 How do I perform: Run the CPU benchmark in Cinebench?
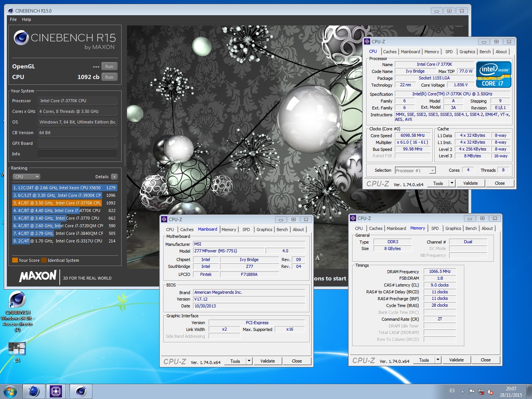[109, 77]
